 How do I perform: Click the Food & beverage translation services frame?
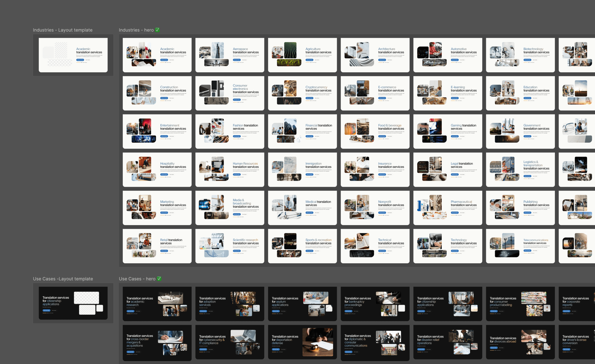375,131
